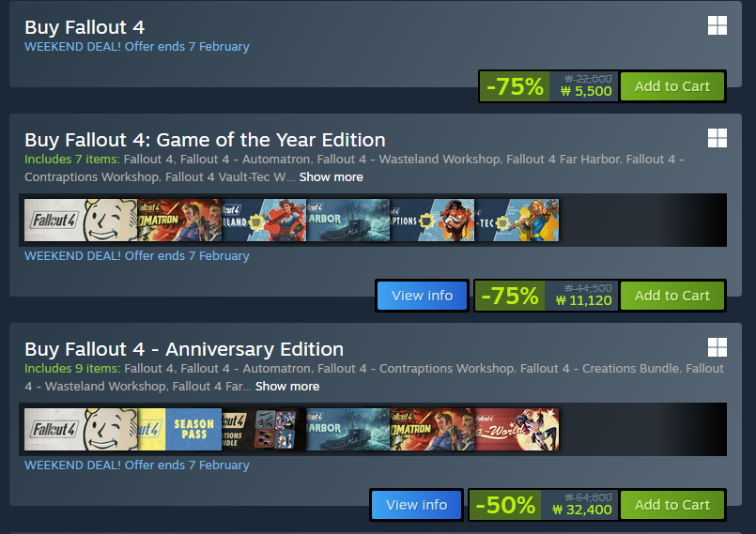The height and width of the screenshot is (534, 756).
Task: Add Game of the Year Edition to cart
Action: point(671,296)
